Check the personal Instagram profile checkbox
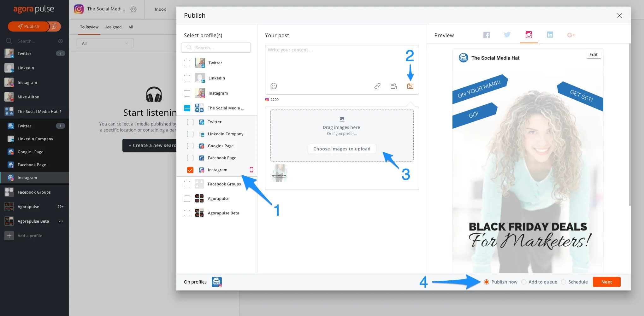Screen dimensions: 644x316 (x=187, y=93)
